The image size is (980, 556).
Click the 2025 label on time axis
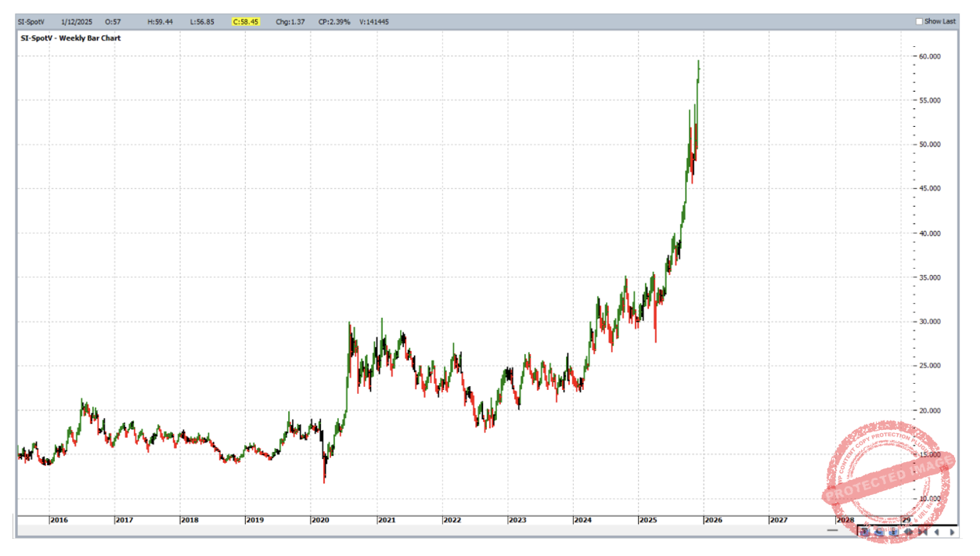647,520
